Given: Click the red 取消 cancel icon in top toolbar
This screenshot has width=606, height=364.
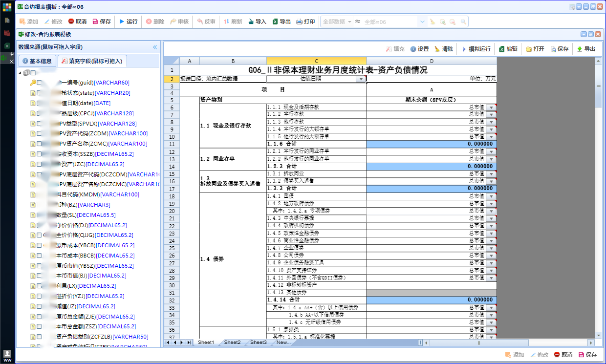Looking at the screenshot, I should tap(71, 21).
